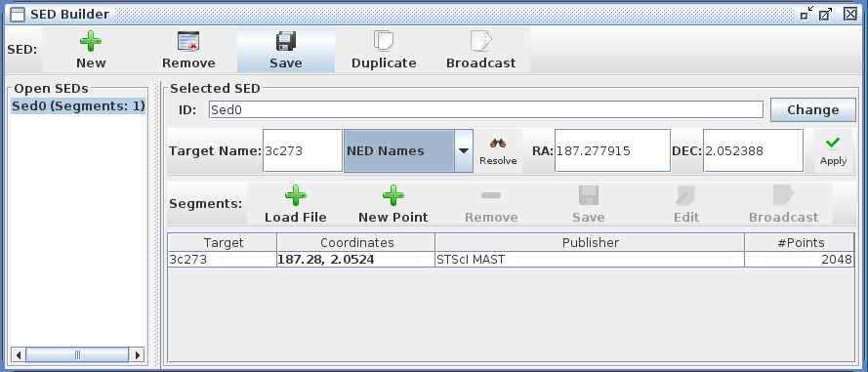Select the 3c273 target cell

pos(223,259)
